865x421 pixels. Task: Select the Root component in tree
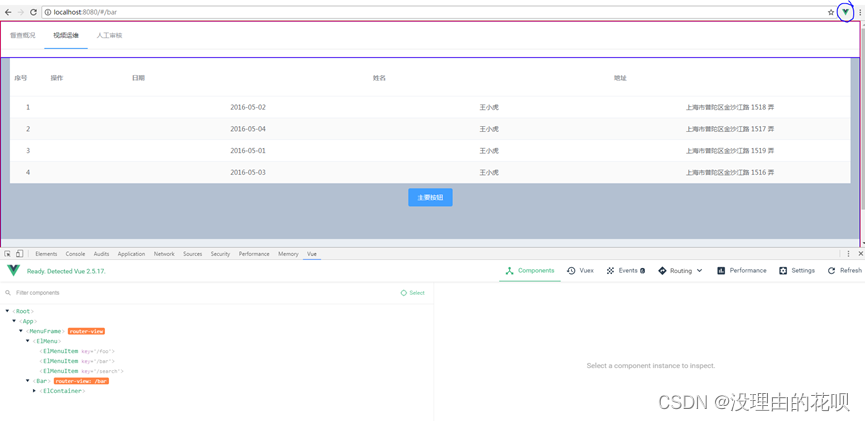coord(23,311)
